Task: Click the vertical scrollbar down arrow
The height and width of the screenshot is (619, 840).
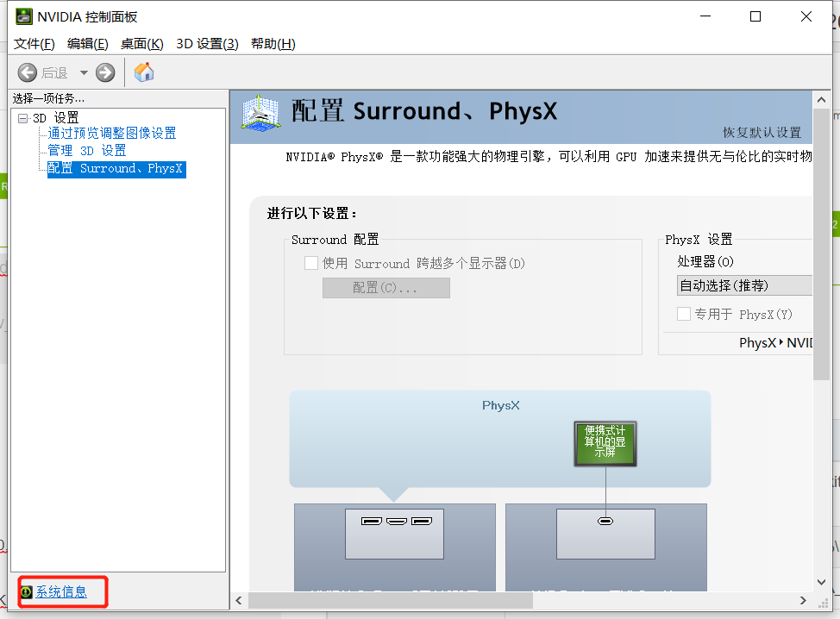Action: [x=821, y=582]
